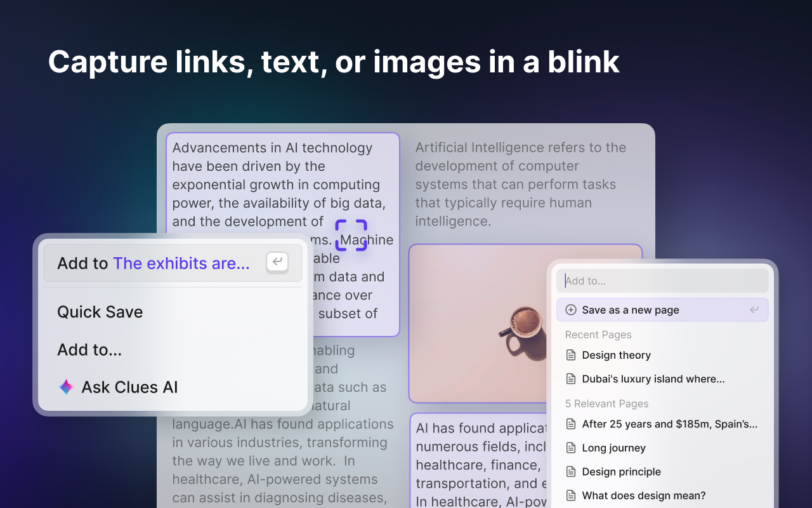This screenshot has width=812, height=508.
Task: Click the Artificial Intelligence refers to paragraph
Action: [520, 184]
